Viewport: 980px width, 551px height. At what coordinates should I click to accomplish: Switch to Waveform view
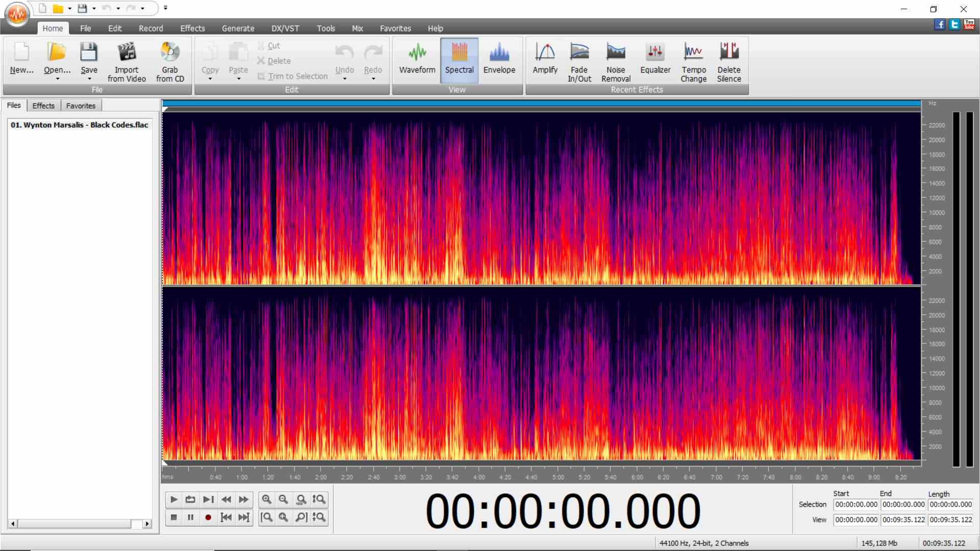pyautogui.click(x=417, y=60)
